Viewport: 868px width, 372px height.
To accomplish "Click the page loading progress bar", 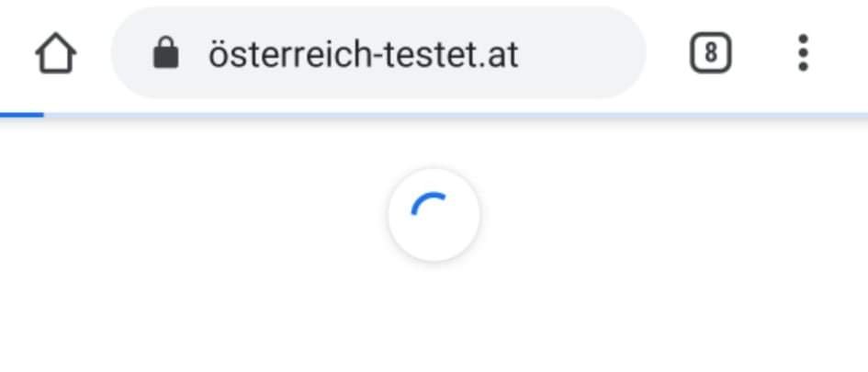I will click(x=434, y=115).
